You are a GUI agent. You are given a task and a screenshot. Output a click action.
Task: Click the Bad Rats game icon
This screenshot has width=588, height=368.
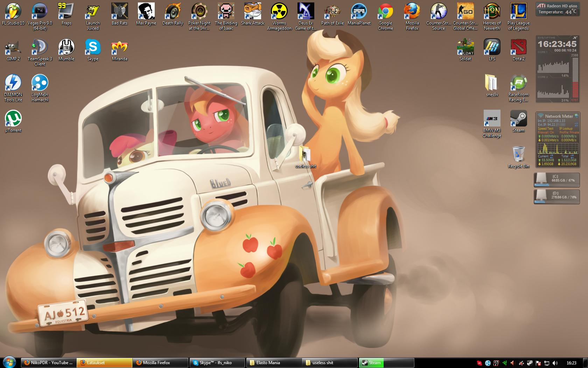120,14
